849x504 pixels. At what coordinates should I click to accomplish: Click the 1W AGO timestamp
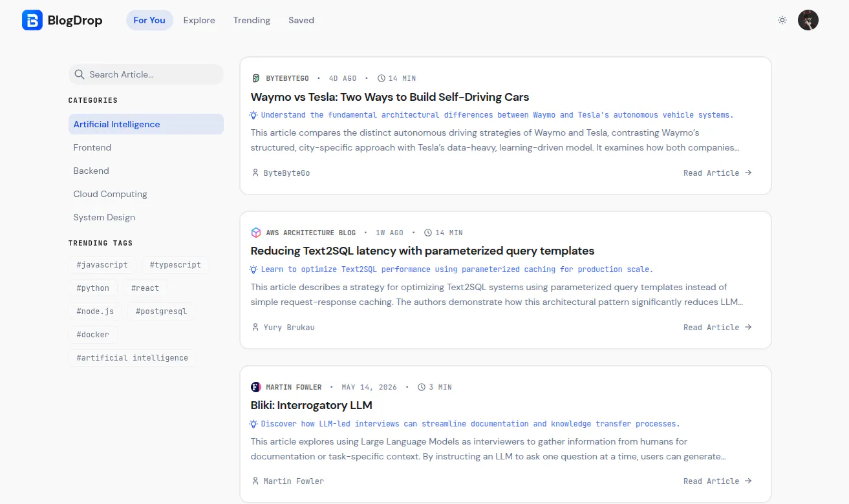click(x=389, y=233)
